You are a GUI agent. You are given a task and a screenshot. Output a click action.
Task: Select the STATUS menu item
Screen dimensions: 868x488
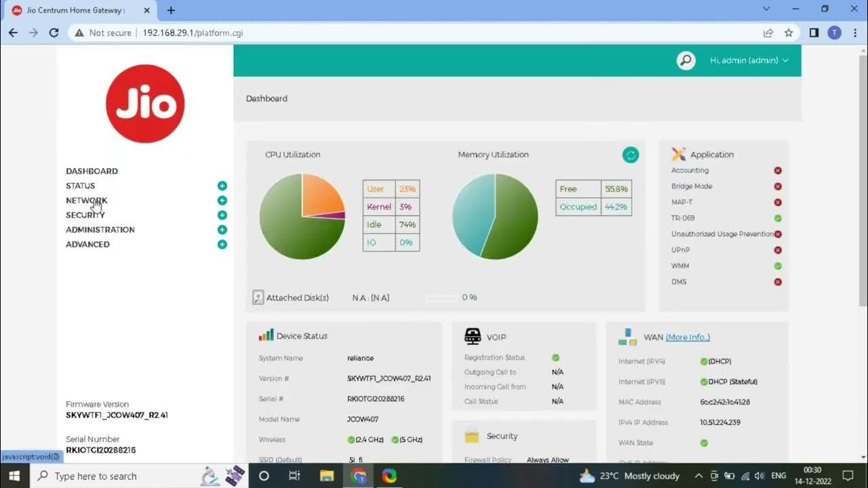click(x=80, y=186)
